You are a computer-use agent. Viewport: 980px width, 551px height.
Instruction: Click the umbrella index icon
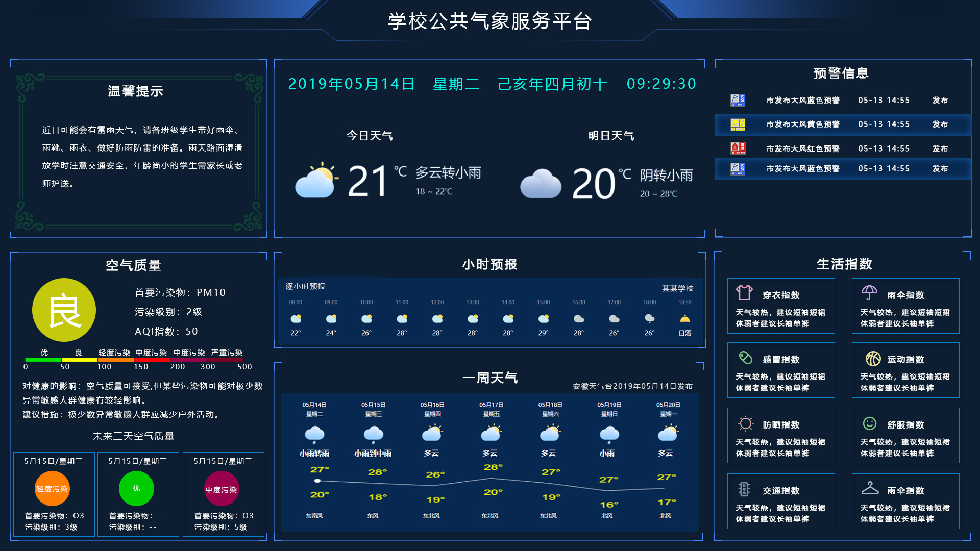coord(869,293)
